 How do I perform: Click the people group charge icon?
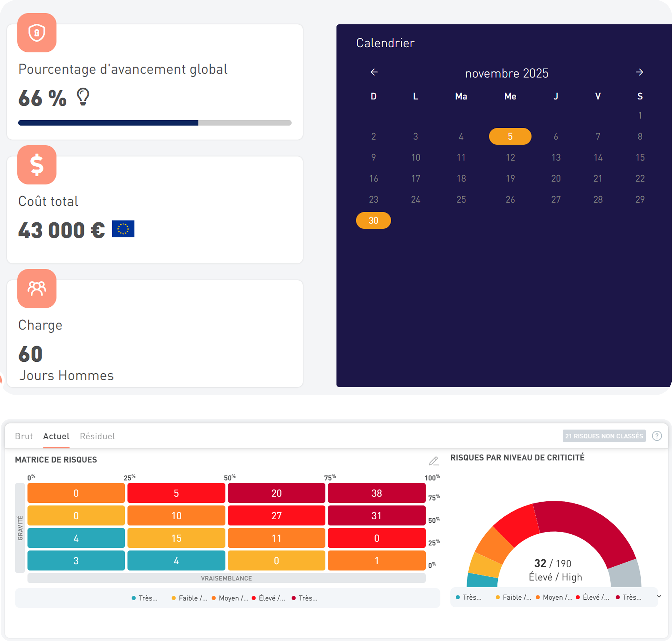37,289
